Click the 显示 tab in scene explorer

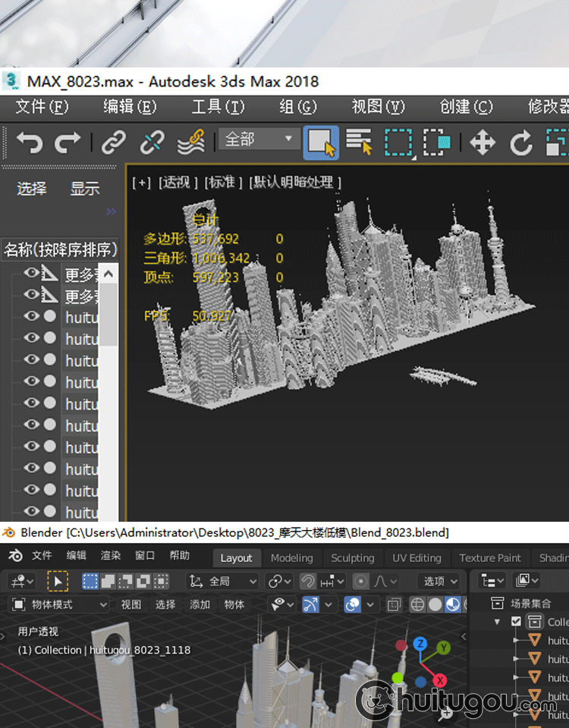pyautogui.click(x=85, y=189)
